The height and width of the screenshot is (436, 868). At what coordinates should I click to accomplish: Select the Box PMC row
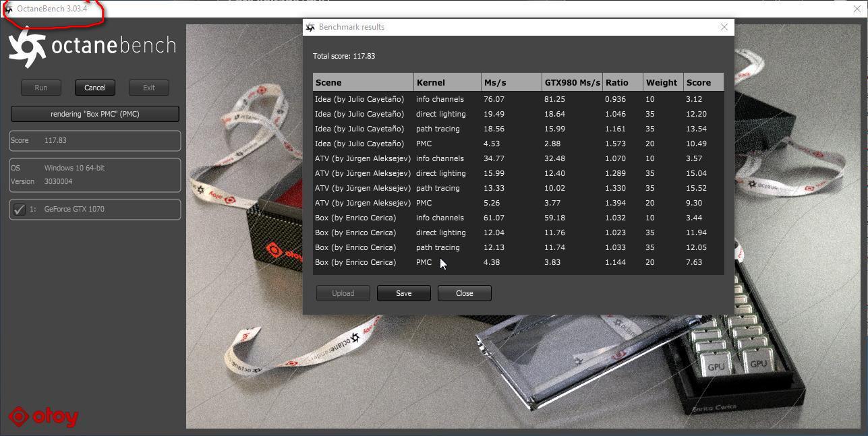[519, 262]
